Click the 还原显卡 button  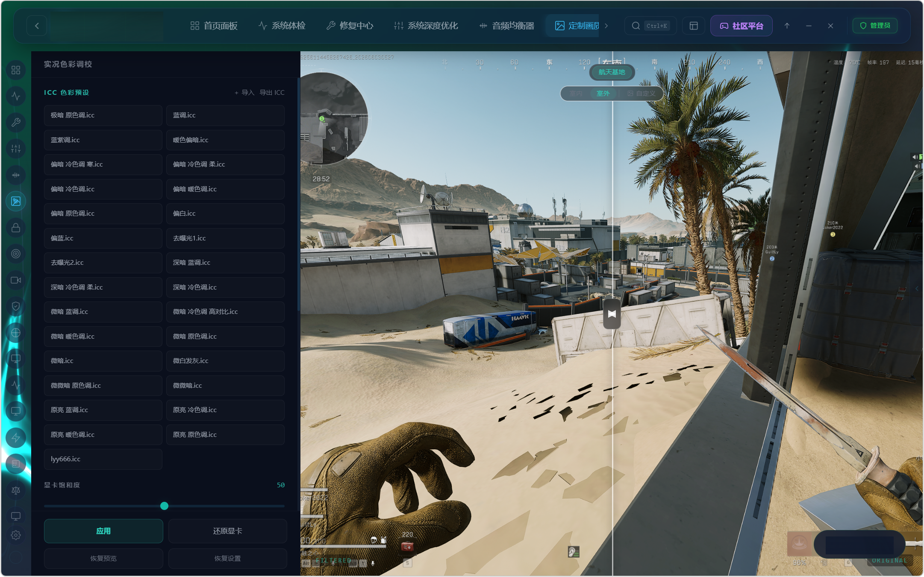point(227,531)
